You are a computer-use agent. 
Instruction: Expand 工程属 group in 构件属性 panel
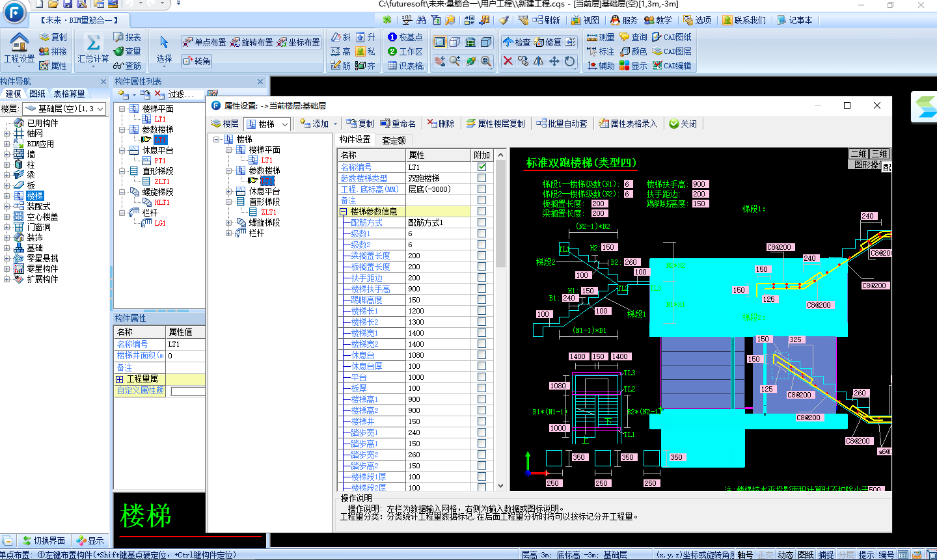[x=120, y=379]
